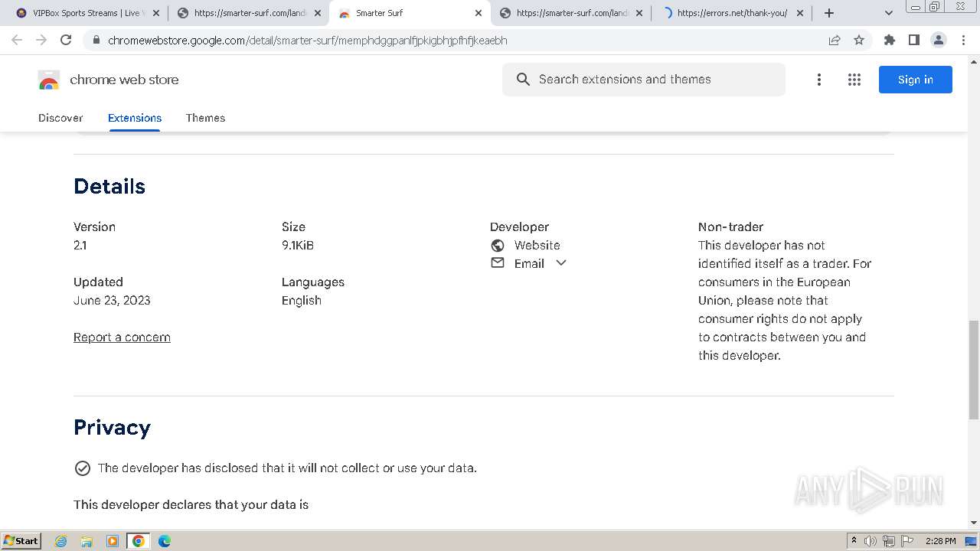The image size is (980, 551).
Task: Click the share page icon in address bar
Action: click(x=835, y=41)
